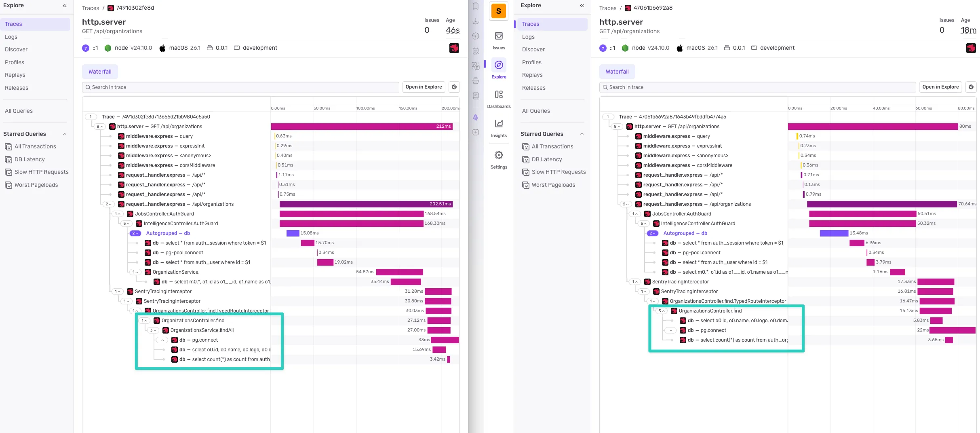Screen dimensions: 980x433
Task: Click Open in Explore for trace 47061b6692a8
Action: click(940, 87)
